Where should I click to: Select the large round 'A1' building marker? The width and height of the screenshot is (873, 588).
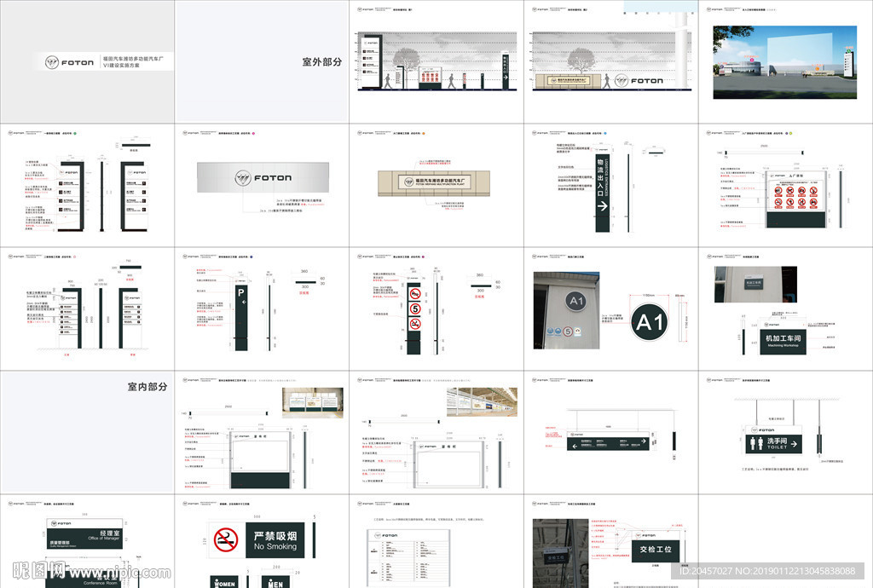pyautogui.click(x=649, y=321)
